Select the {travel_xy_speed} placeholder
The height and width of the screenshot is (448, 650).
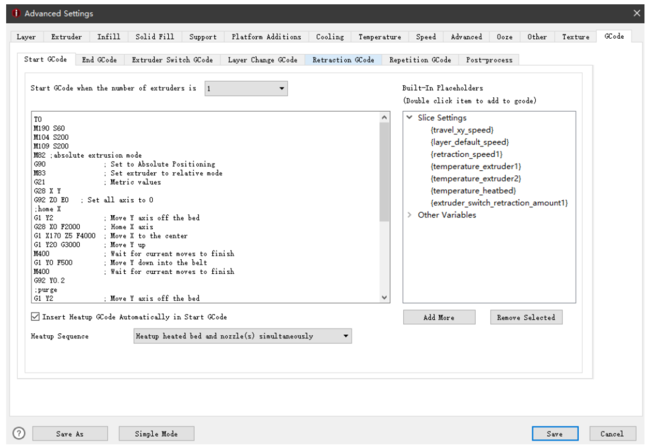462,130
